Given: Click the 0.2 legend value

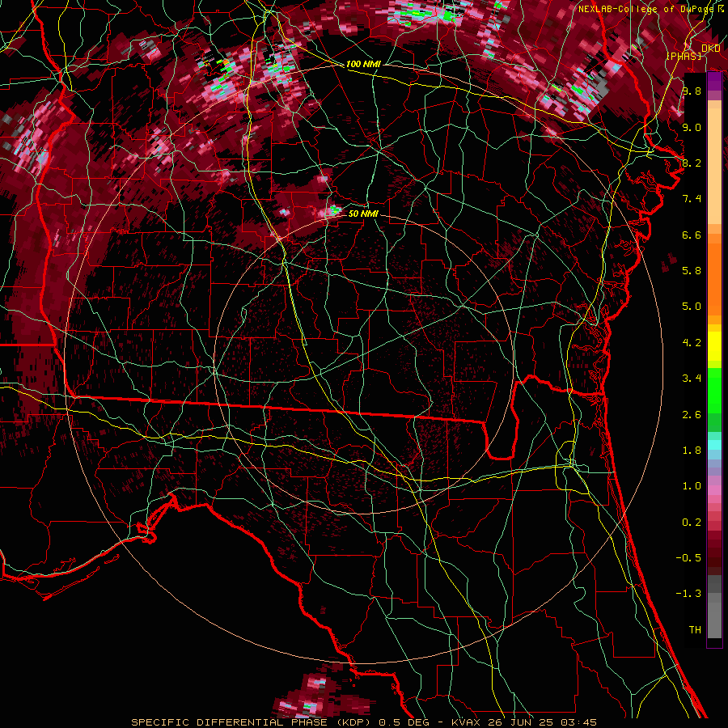Looking at the screenshot, I should point(692,523).
